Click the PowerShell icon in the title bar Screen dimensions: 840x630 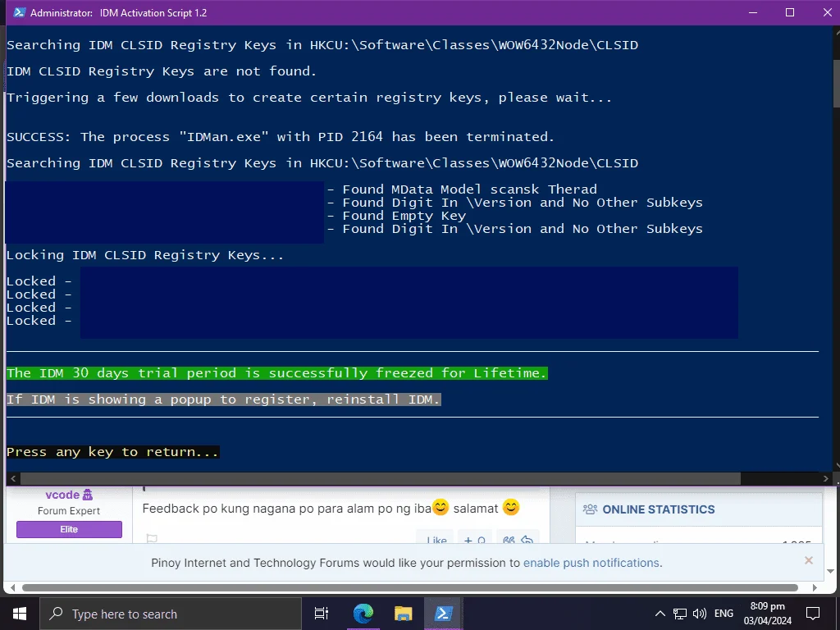[20, 12]
